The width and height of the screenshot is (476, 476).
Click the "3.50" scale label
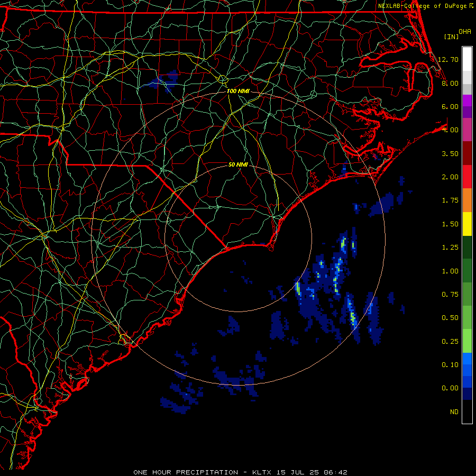pyautogui.click(x=450, y=153)
